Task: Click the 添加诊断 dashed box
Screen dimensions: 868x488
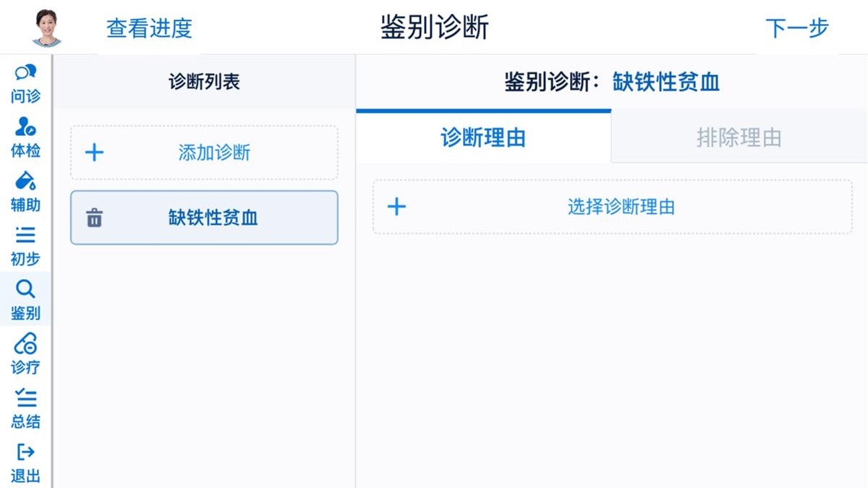Action: [x=203, y=153]
